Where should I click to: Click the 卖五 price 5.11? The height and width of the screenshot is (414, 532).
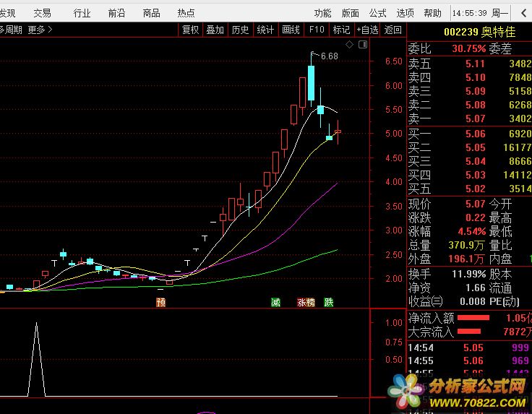476,64
